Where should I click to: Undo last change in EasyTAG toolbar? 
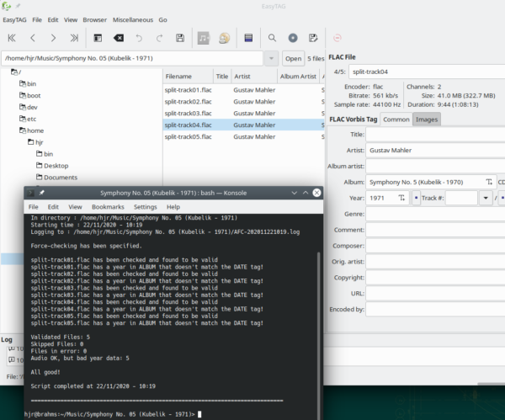(x=139, y=38)
